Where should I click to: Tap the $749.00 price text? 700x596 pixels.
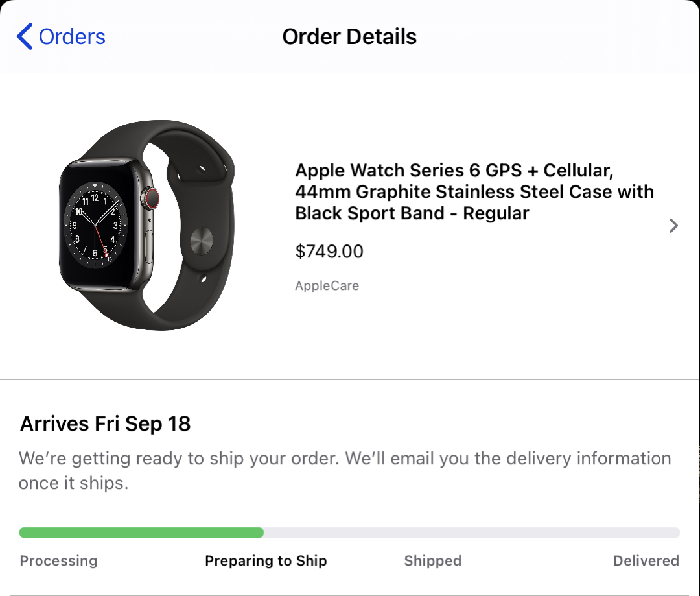(329, 251)
